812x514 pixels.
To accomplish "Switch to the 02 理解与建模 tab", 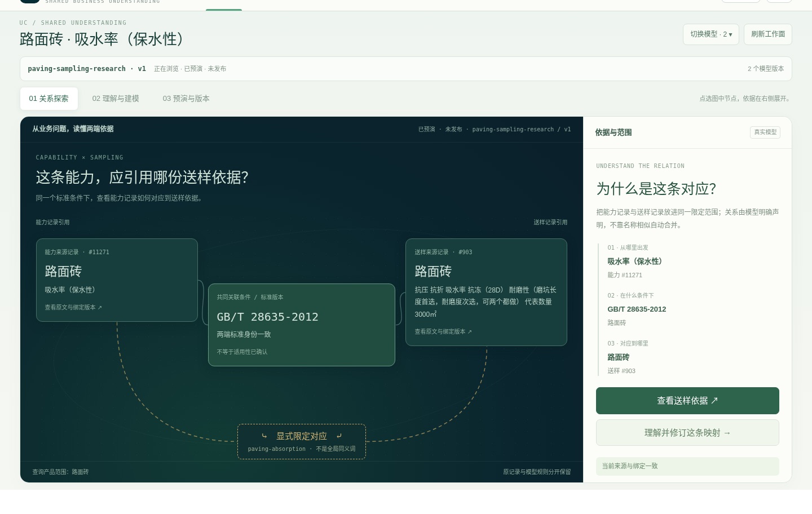I will coord(116,99).
